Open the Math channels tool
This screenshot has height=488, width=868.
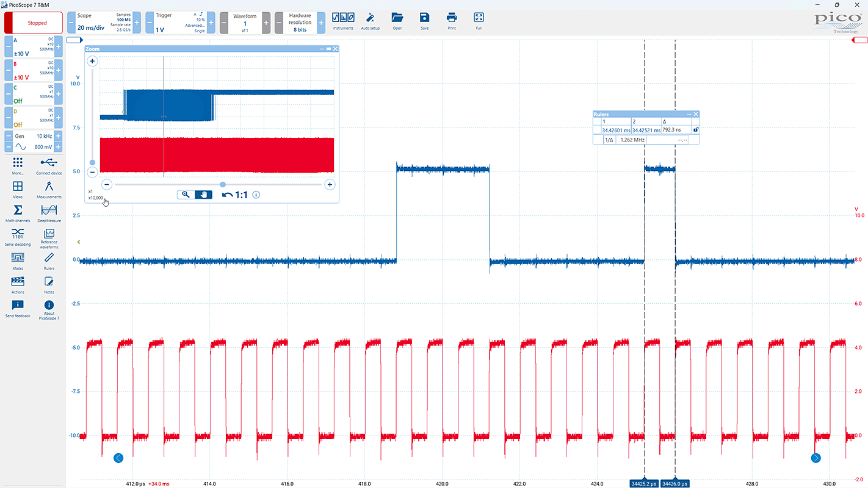pos(18,211)
